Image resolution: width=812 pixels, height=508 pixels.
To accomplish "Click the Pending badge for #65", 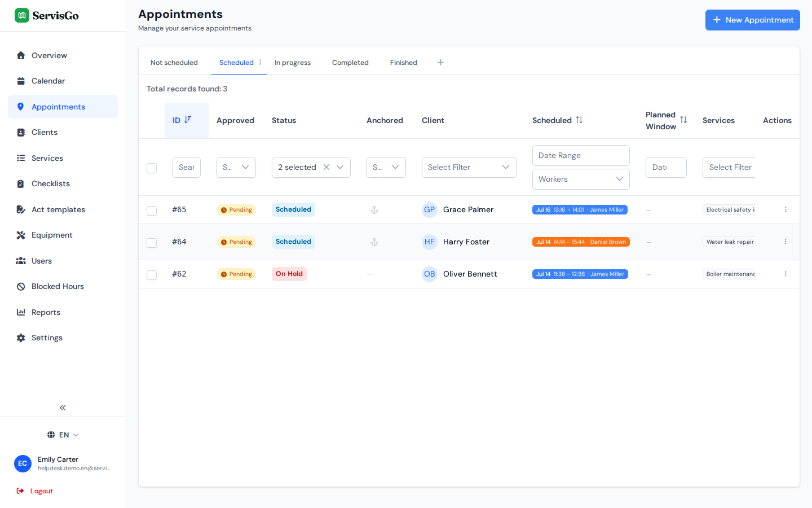I will point(236,210).
